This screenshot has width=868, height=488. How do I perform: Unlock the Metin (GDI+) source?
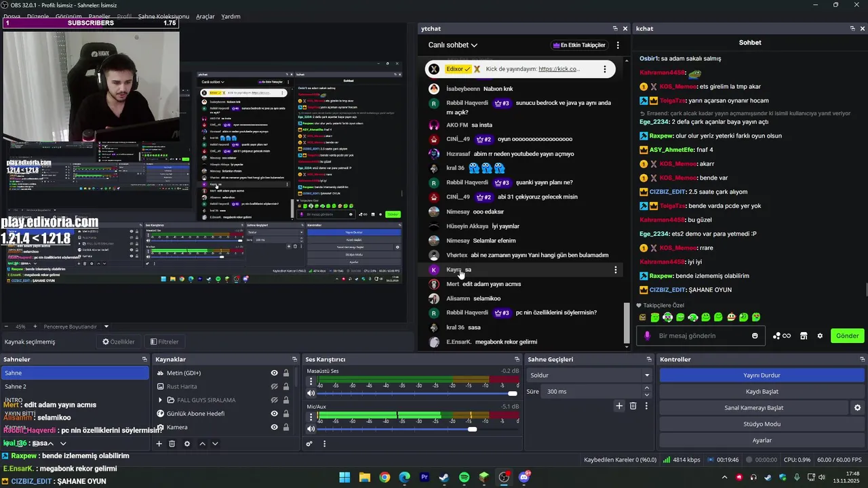pyautogui.click(x=286, y=373)
